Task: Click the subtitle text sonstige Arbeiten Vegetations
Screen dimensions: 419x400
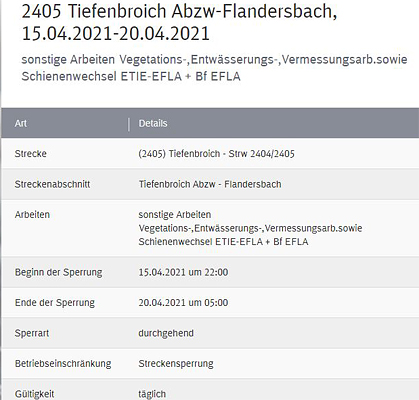Action: click(214, 68)
